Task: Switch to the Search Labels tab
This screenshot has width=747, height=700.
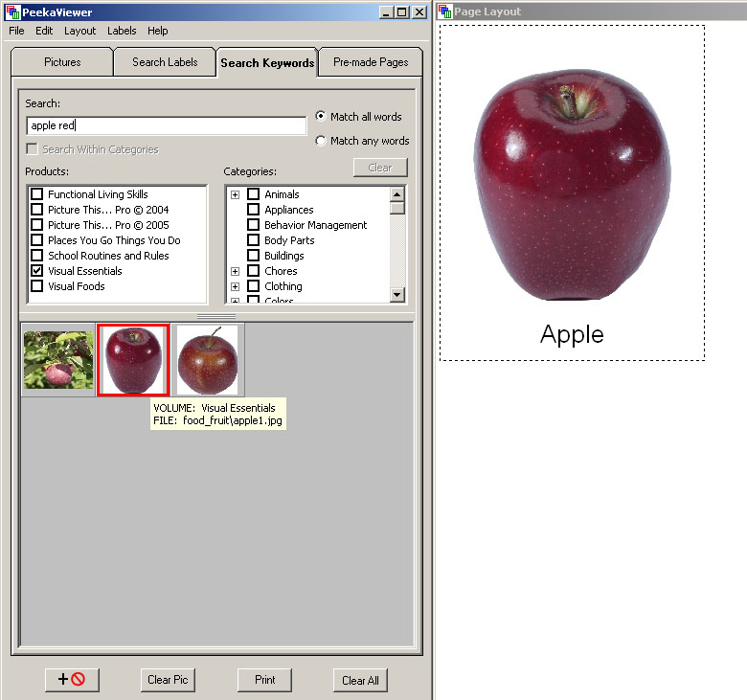Action: (x=165, y=62)
